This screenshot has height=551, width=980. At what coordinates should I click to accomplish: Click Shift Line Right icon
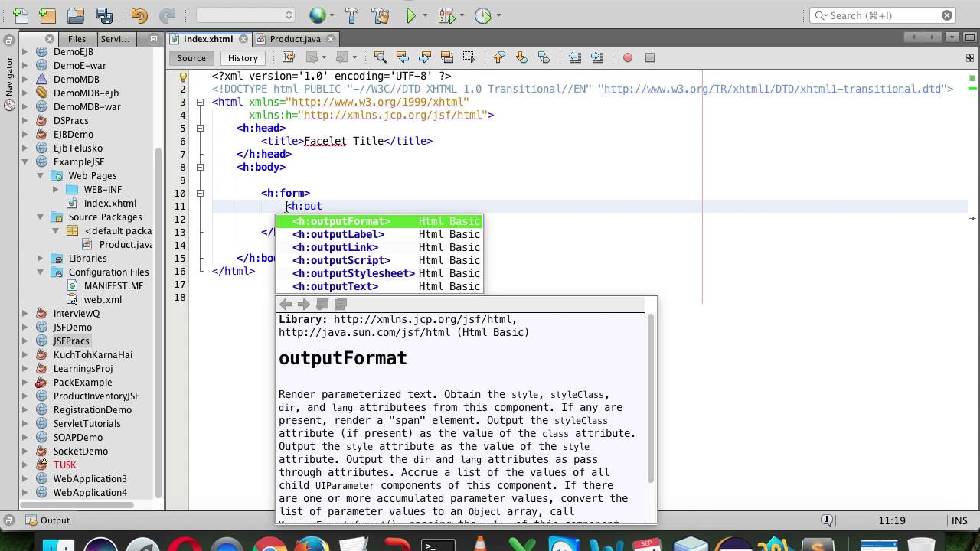pyautogui.click(x=597, y=57)
